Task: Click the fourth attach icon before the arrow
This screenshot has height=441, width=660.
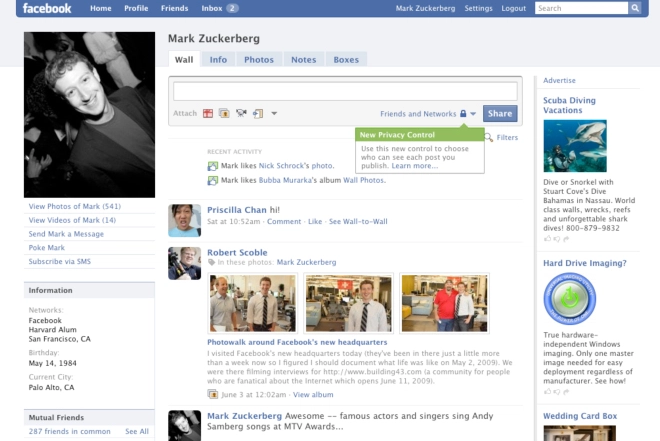Action: (257, 114)
